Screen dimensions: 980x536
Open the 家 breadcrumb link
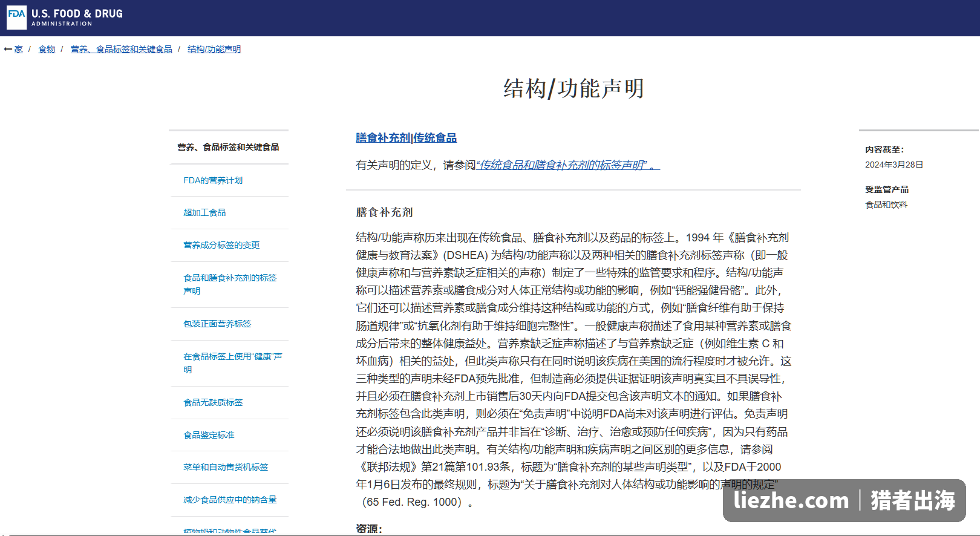(19, 50)
